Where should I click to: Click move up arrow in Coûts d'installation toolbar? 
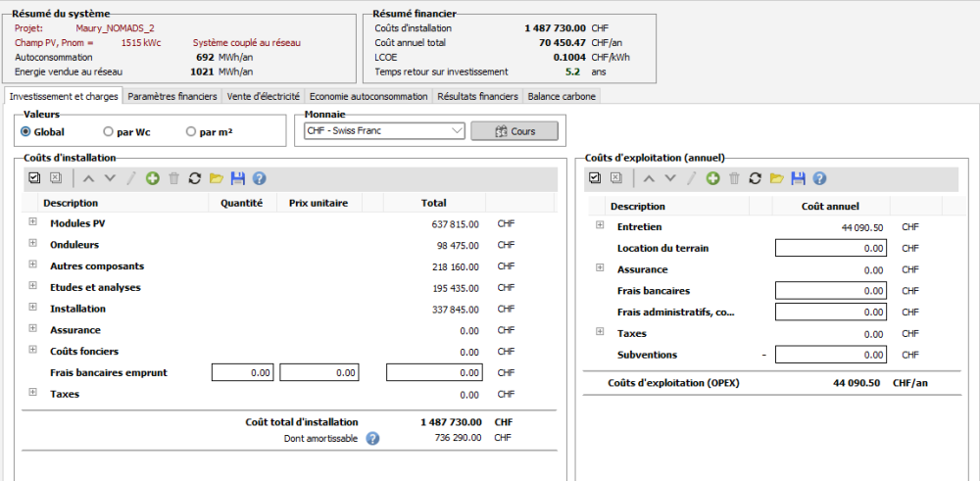click(88, 178)
